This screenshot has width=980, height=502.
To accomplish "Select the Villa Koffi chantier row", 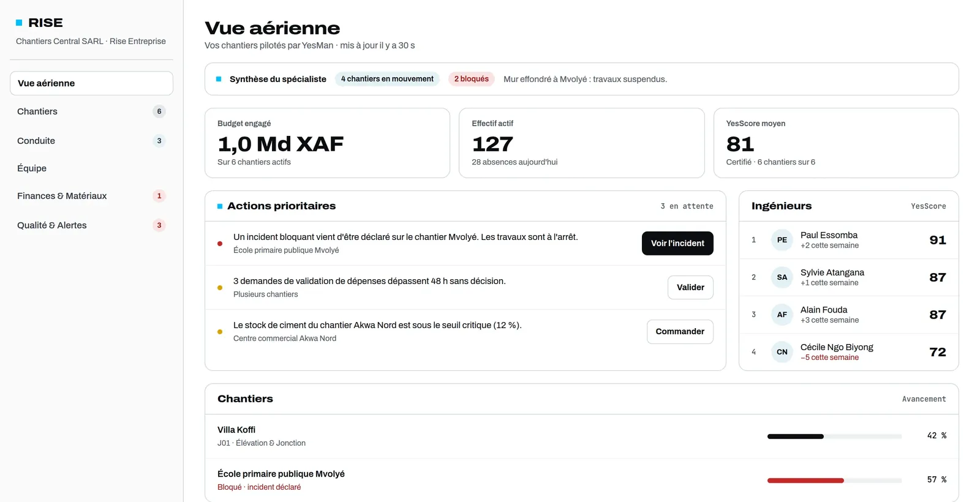I will [582, 436].
